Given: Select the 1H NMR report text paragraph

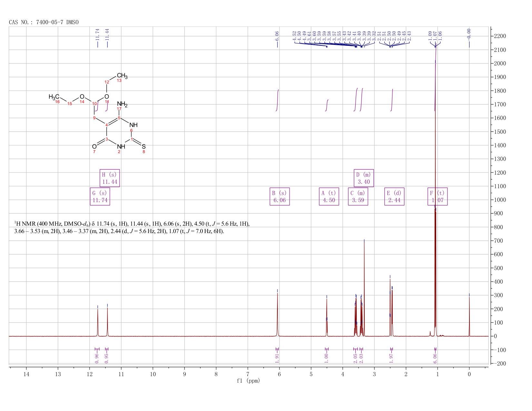Looking at the screenshot, I should pyautogui.click(x=132, y=227).
